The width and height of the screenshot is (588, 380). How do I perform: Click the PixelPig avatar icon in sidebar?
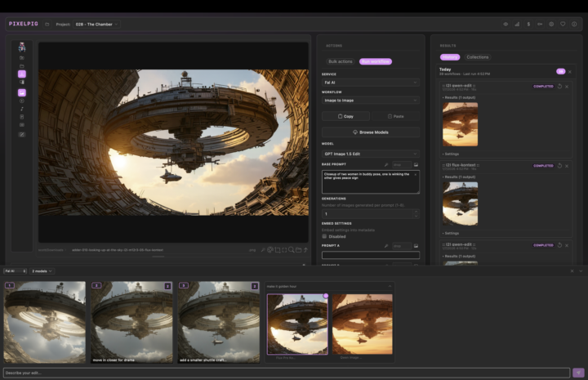[22, 47]
